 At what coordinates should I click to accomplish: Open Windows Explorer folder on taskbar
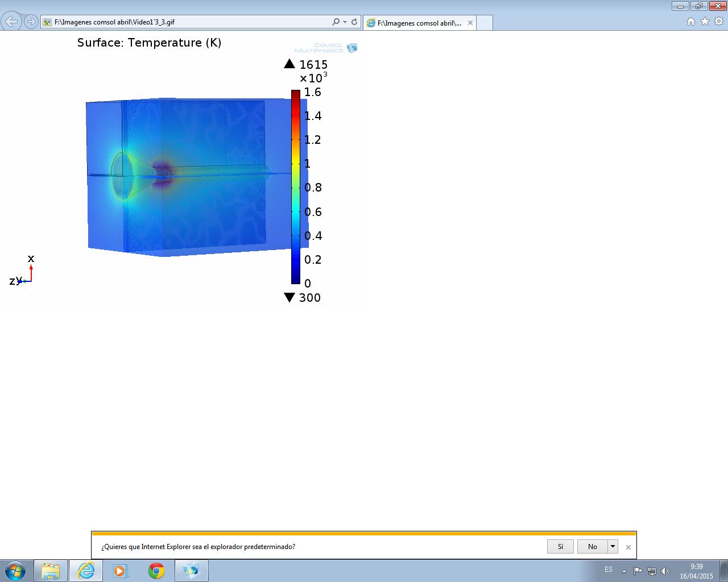(x=51, y=571)
